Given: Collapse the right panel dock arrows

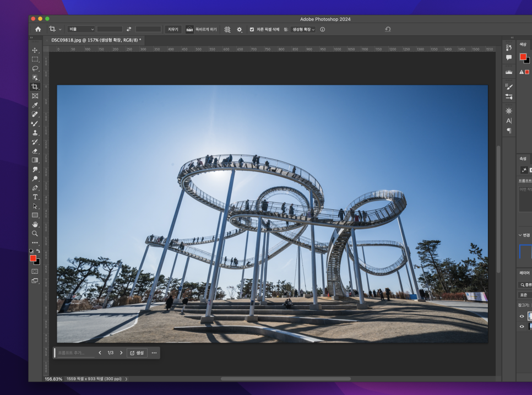Looking at the screenshot, I should point(512,37).
